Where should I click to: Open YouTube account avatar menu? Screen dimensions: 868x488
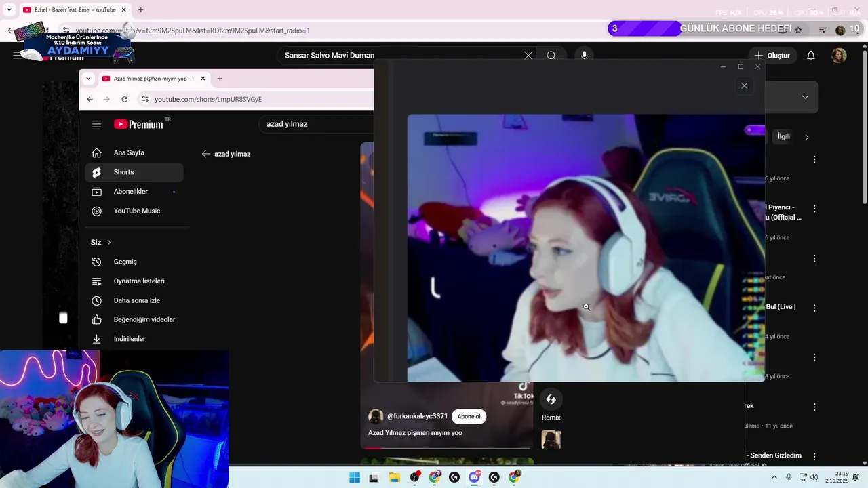[840, 56]
